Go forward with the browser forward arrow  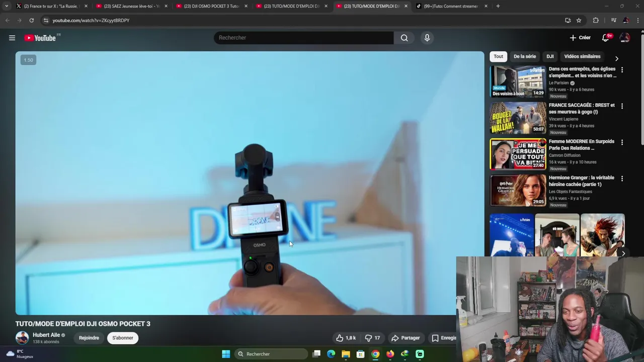click(19, 20)
